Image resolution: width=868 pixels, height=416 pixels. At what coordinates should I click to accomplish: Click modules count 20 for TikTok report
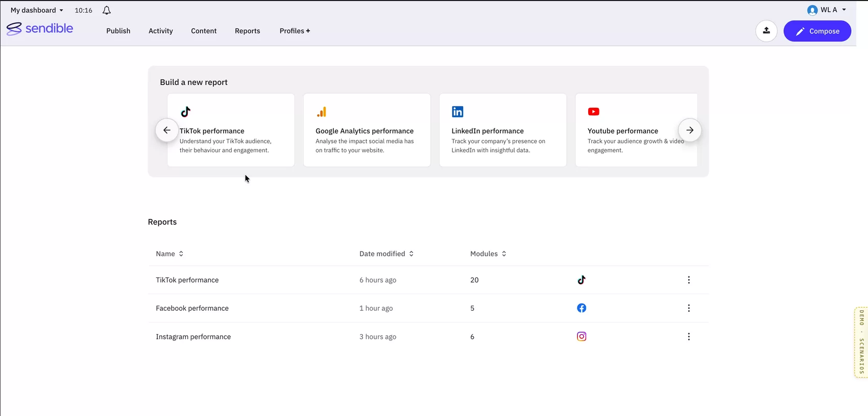click(x=474, y=280)
